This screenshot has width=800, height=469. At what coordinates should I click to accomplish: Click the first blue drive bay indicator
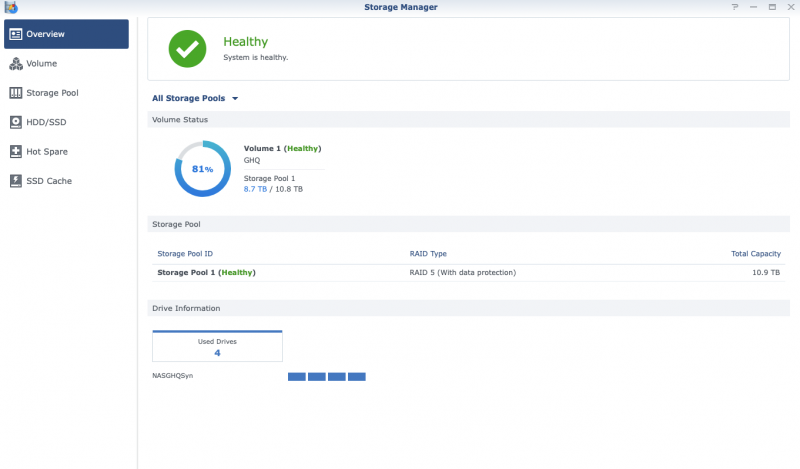coord(297,377)
